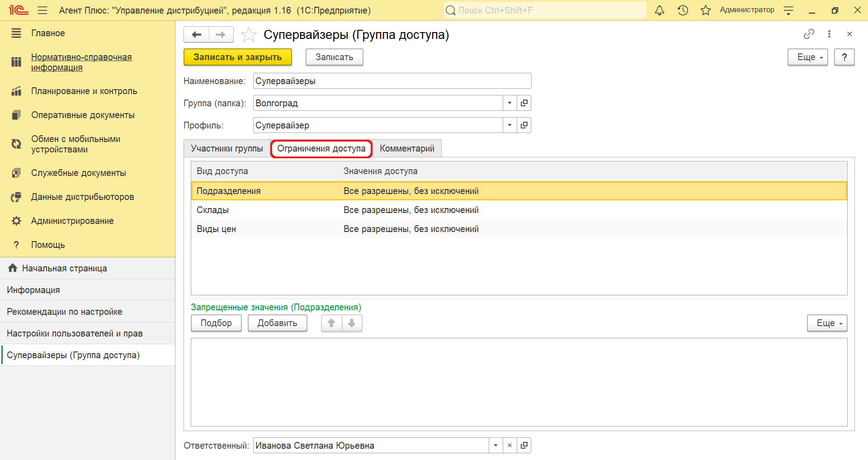Click Администратор user name

tap(747, 10)
